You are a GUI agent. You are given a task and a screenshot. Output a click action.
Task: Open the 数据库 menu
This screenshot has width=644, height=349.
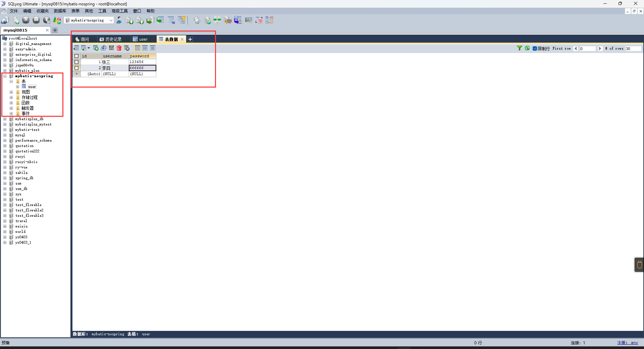click(x=60, y=11)
